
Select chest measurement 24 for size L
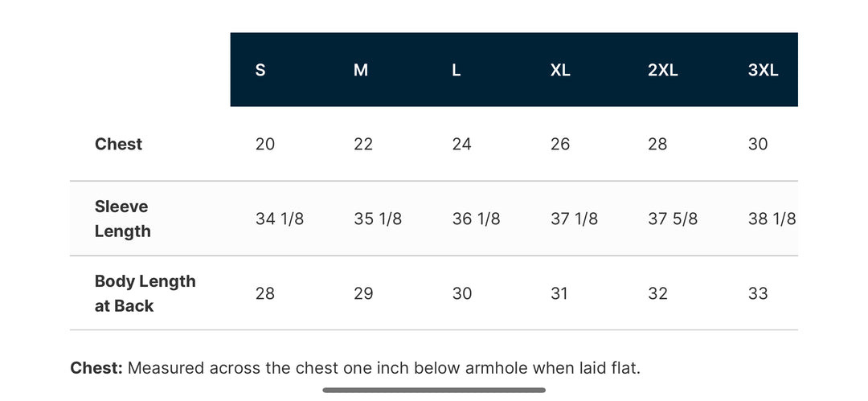462,144
